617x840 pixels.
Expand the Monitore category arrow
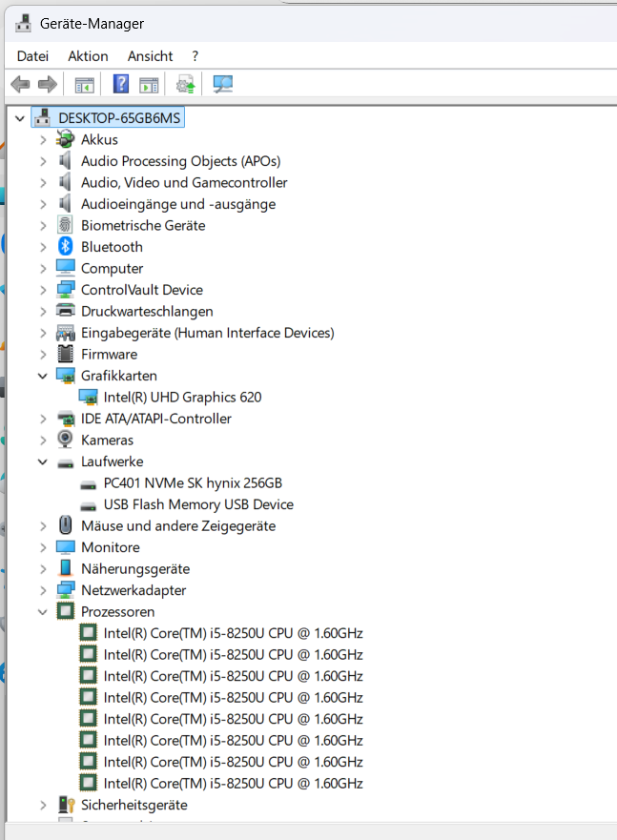coord(43,547)
